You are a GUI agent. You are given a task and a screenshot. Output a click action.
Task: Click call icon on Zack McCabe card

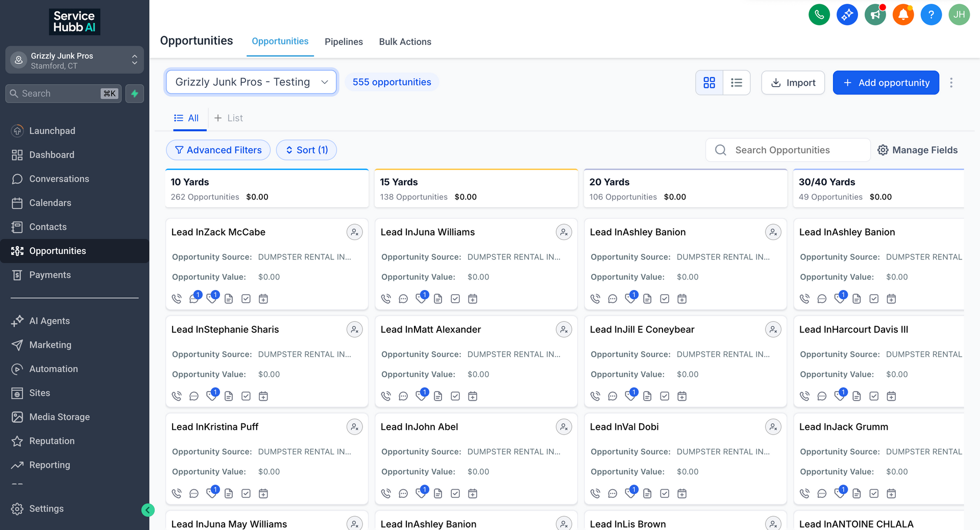[177, 299]
